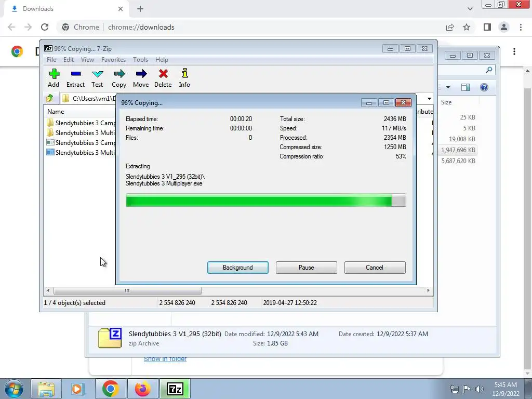Toggle the Chrome side panel icon
Screen dimensions: 532x399
point(487,27)
